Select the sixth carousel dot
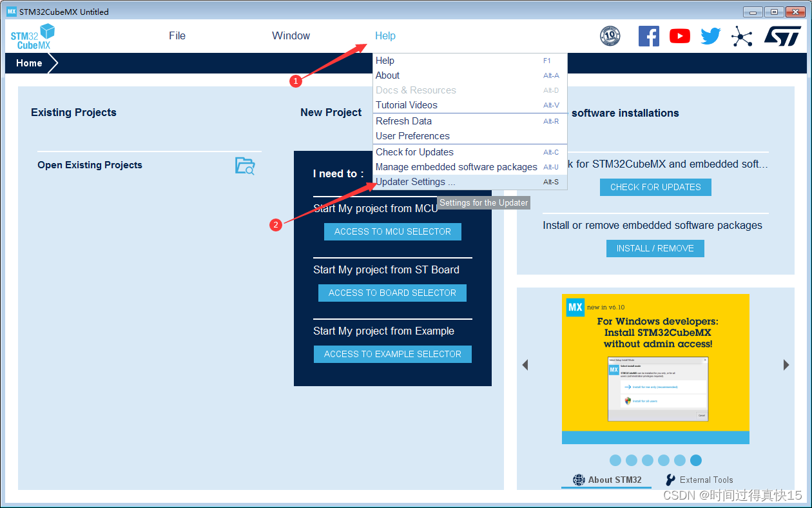 pyautogui.click(x=696, y=460)
